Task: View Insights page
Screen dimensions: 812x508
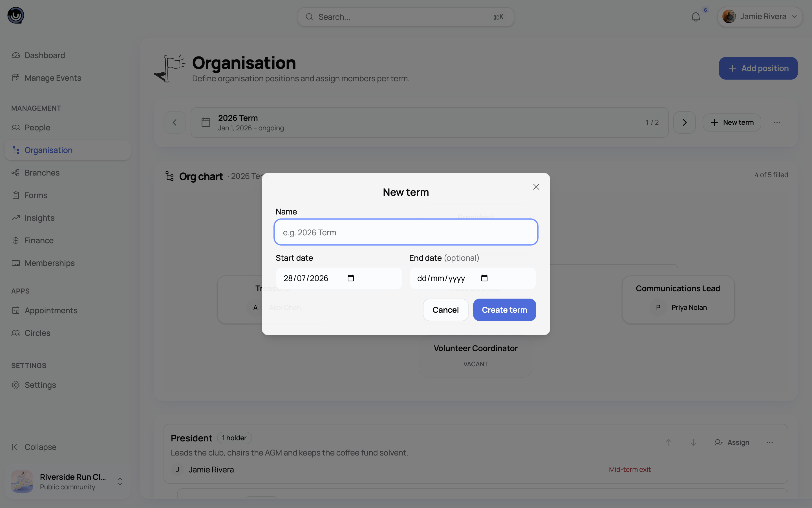Action: pyautogui.click(x=67, y=218)
